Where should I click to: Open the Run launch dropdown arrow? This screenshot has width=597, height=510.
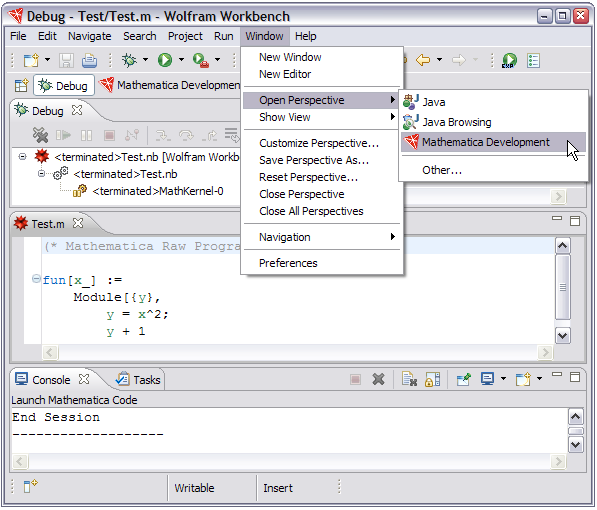[181, 60]
